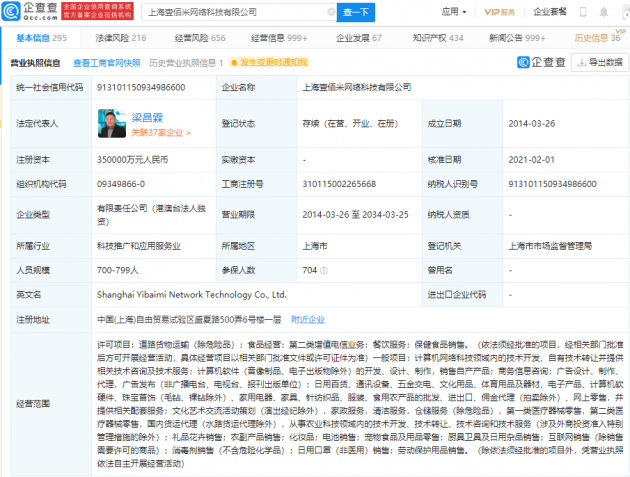The width and height of the screenshot is (630, 477).
Task: Click 发生变更时通知我 notification button
Action: point(269,62)
